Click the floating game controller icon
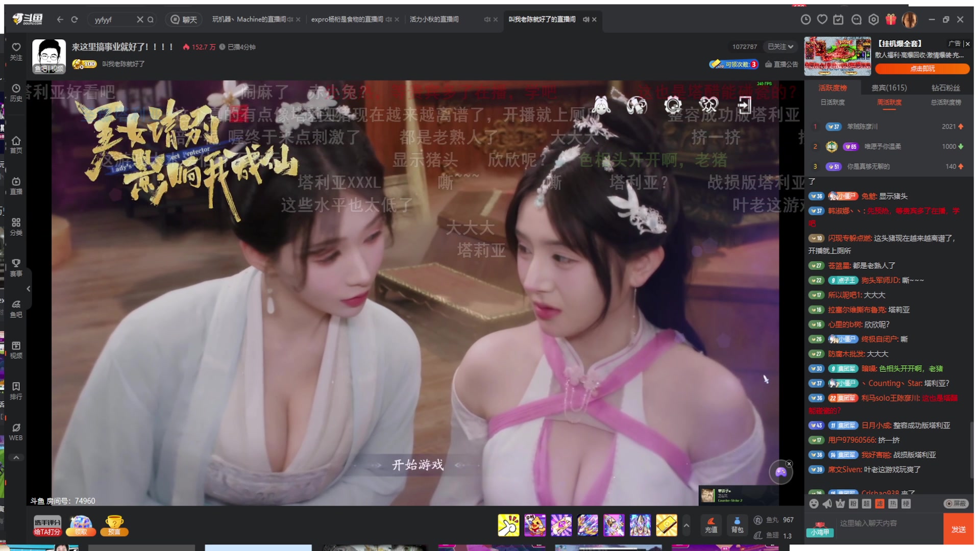The width and height of the screenshot is (980, 551). click(781, 472)
